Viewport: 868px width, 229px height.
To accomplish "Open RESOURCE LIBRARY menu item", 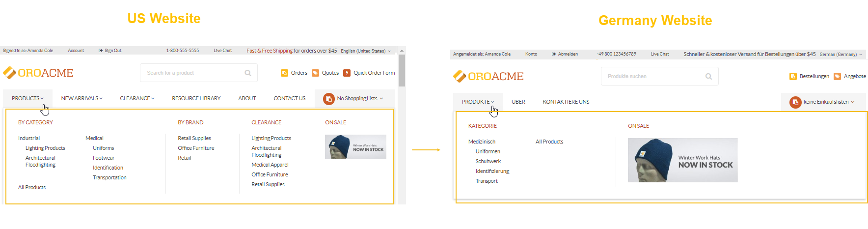I will click(196, 98).
